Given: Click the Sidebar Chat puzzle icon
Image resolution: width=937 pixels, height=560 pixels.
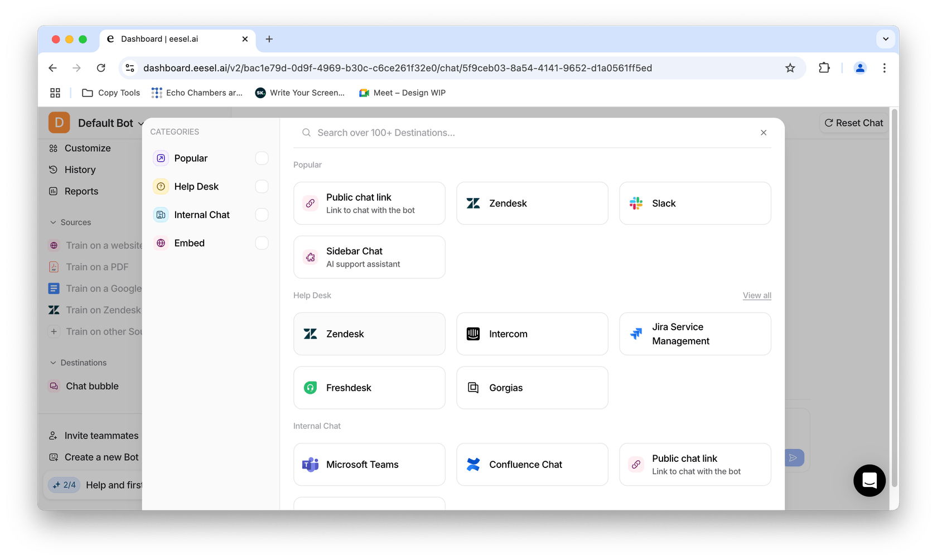Looking at the screenshot, I should [310, 257].
